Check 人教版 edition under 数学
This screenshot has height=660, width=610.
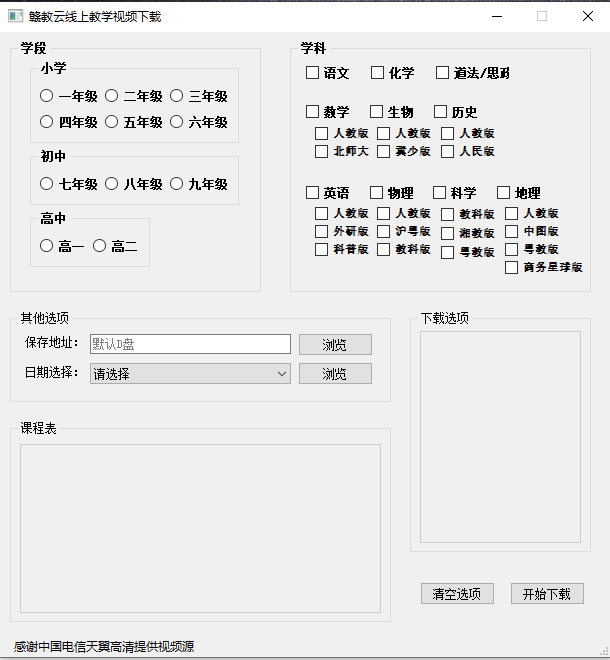pos(321,133)
